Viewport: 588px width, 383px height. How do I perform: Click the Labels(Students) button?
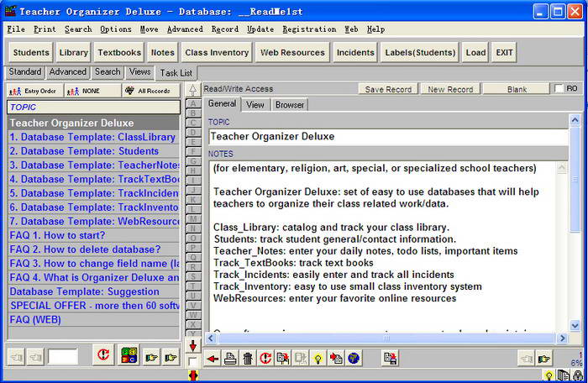point(420,53)
